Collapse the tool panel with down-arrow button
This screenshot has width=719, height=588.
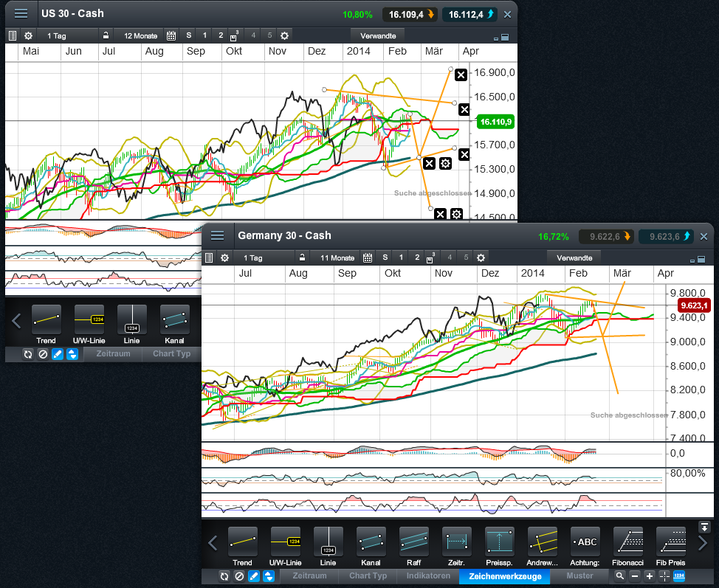point(704,527)
